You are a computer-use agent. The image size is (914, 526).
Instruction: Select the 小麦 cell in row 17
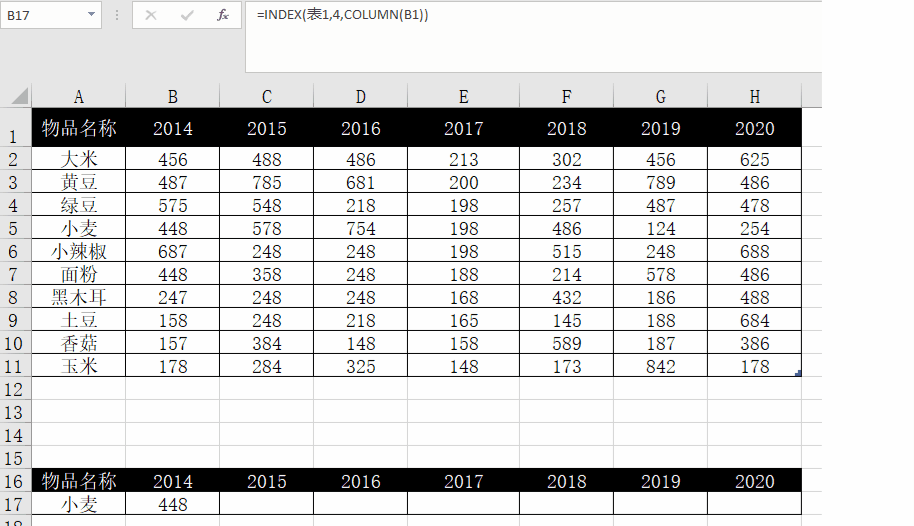click(x=79, y=504)
